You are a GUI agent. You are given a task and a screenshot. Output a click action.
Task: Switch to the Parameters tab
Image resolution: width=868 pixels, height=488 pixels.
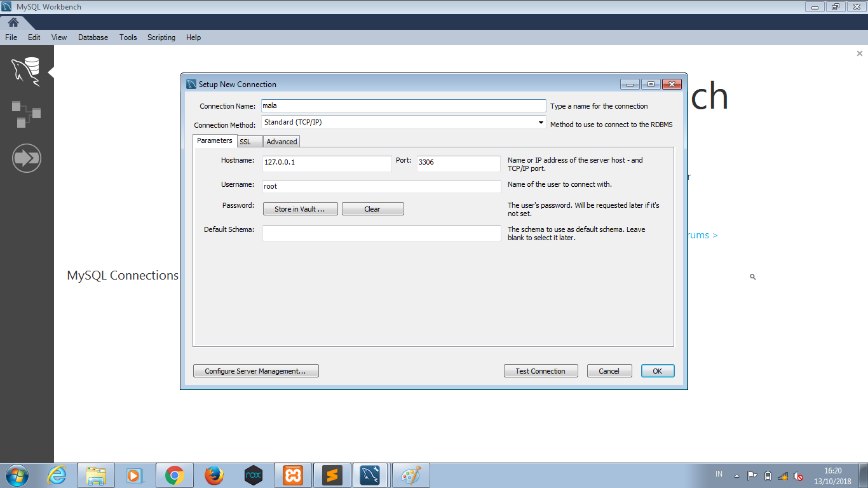click(x=215, y=140)
